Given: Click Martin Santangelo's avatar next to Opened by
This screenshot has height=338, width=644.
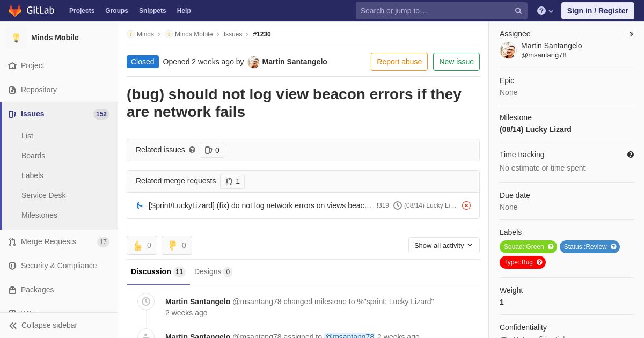Looking at the screenshot, I should pos(254,62).
